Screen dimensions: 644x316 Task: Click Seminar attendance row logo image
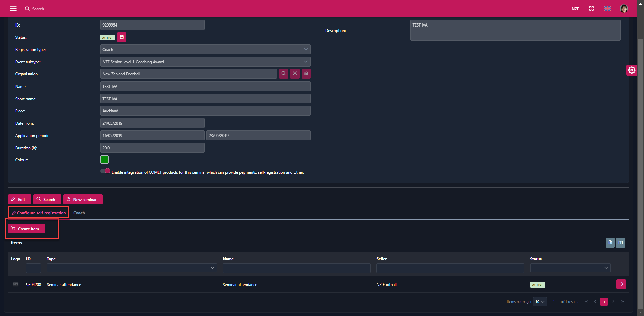tap(16, 284)
